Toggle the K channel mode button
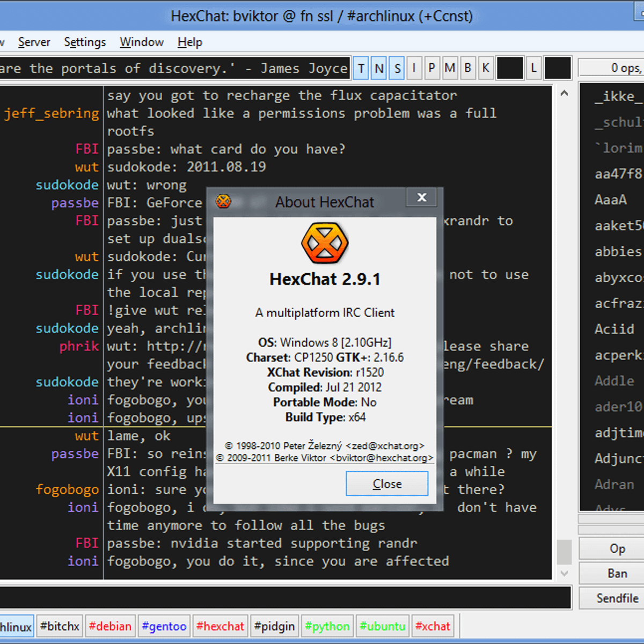 tap(486, 68)
